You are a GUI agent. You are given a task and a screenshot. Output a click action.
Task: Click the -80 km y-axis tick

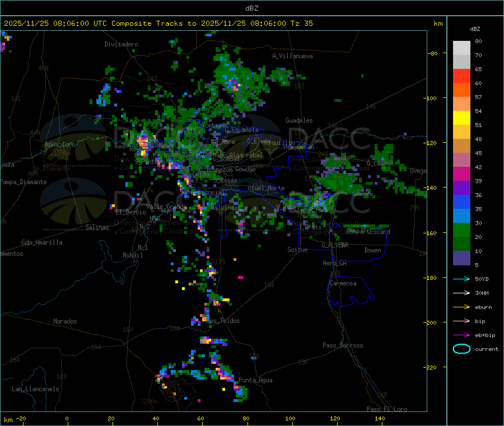click(x=433, y=53)
